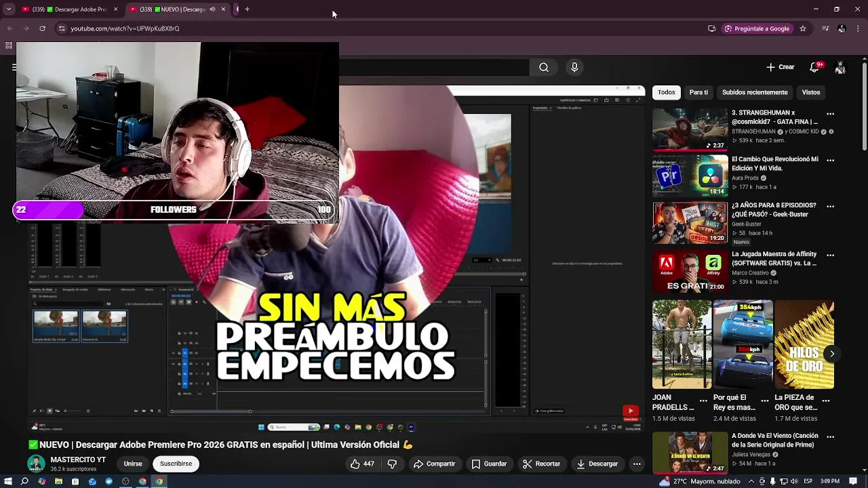Screen dimensions: 868x488
Task: Open options for 'STRANGEHUMAN x @cosmickid7' video
Action: (831, 114)
